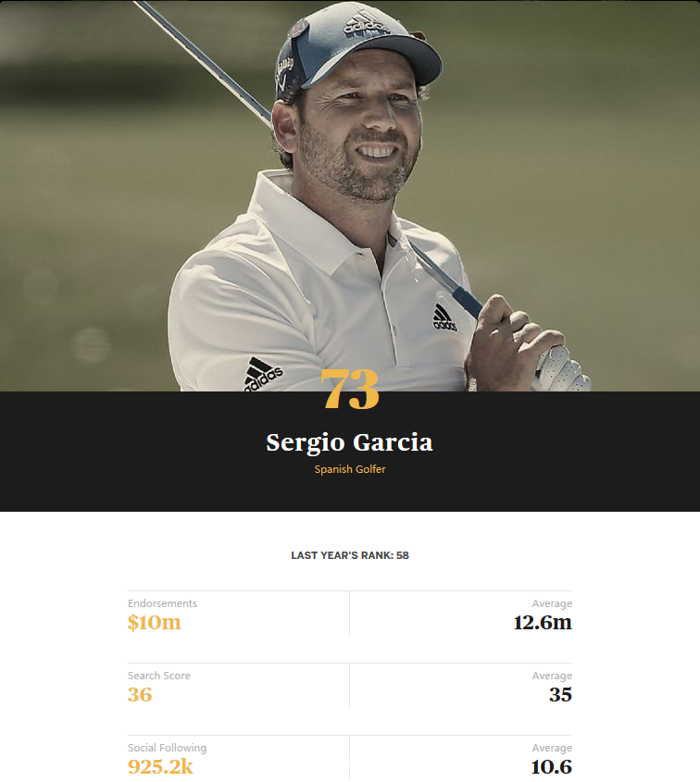Click the golfer's hero photo
Image resolution: width=700 pixels, height=782 pixels.
pos(350,195)
